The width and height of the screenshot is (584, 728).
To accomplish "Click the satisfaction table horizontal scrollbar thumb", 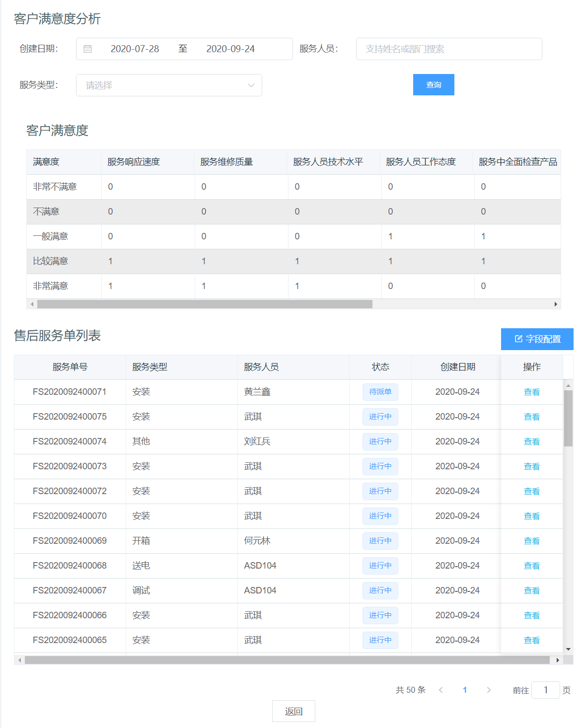I will click(x=205, y=304).
